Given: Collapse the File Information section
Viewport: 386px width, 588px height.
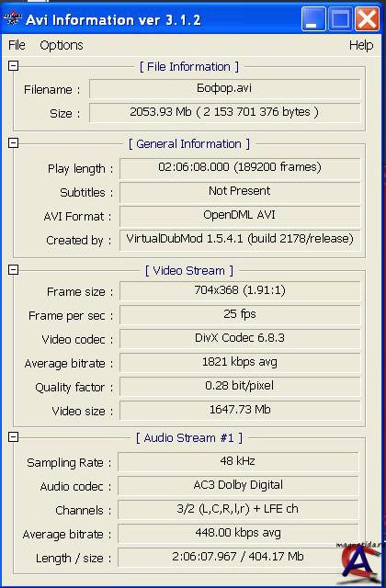Looking at the screenshot, I should (13, 66).
